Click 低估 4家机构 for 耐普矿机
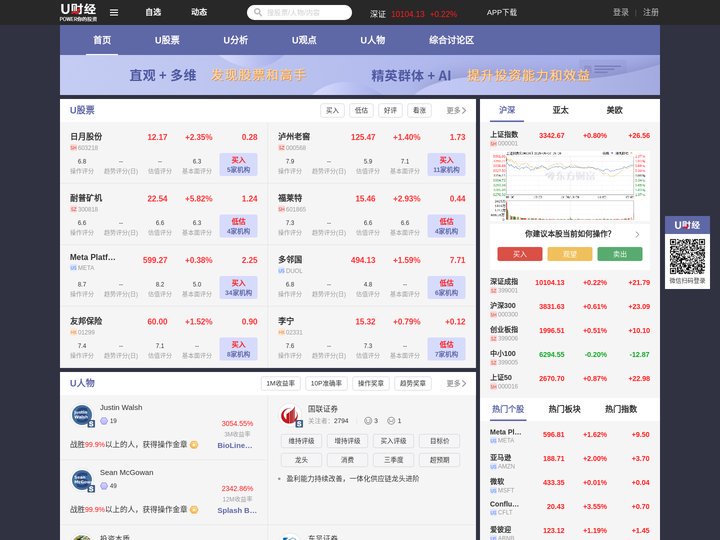 click(x=238, y=226)
